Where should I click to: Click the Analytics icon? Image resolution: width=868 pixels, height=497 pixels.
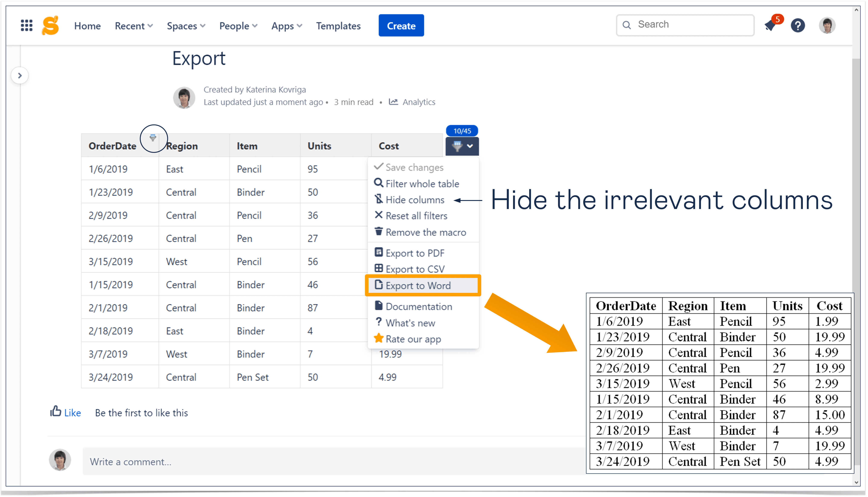[394, 102]
